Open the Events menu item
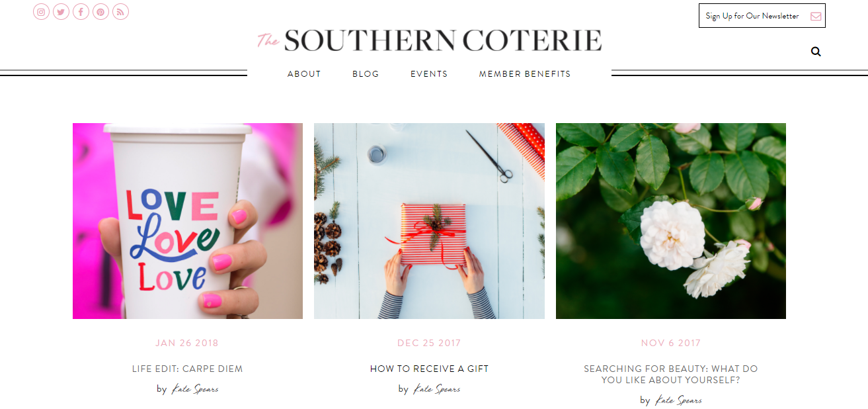The height and width of the screenshot is (409, 868). (429, 74)
